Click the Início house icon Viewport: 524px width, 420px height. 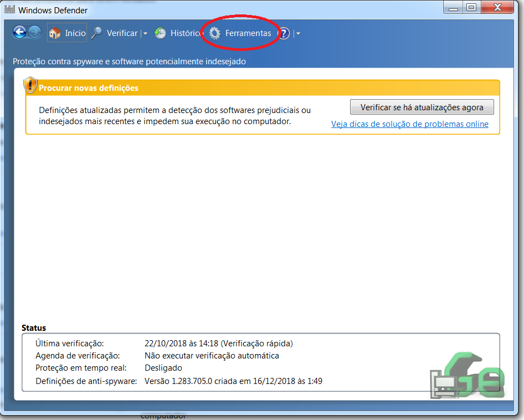(x=55, y=33)
